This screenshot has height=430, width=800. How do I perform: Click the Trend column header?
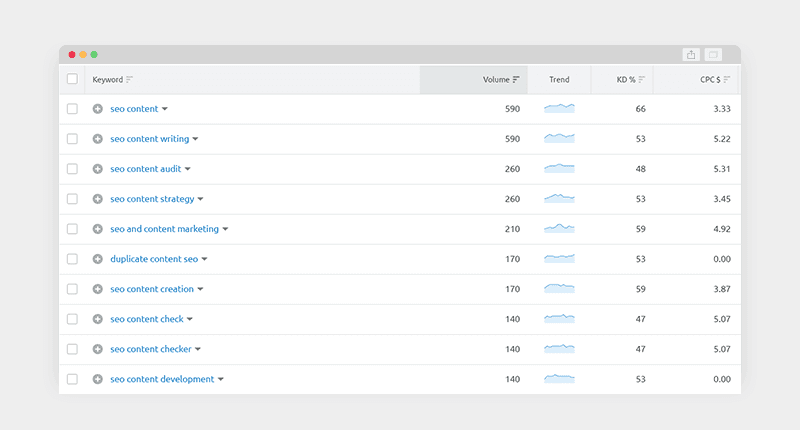(559, 80)
